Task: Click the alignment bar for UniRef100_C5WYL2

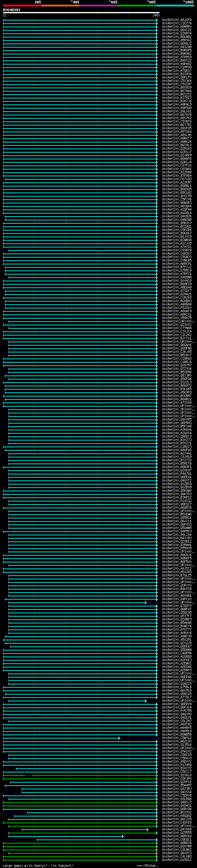Action: click(x=62, y=738)
